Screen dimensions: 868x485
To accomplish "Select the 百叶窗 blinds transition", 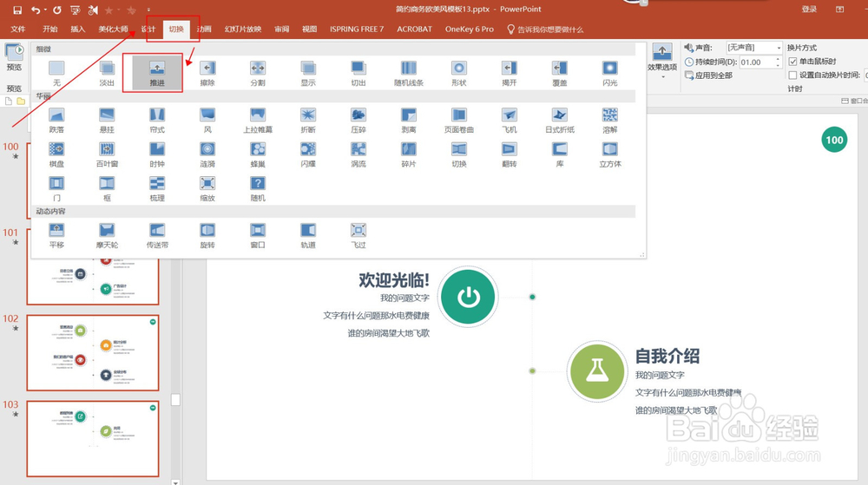I will click(107, 154).
